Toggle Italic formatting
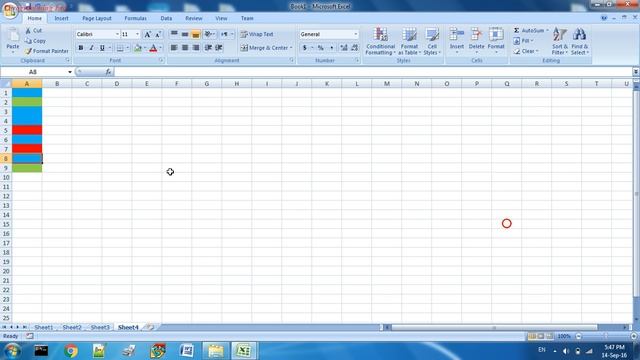 coord(91,48)
